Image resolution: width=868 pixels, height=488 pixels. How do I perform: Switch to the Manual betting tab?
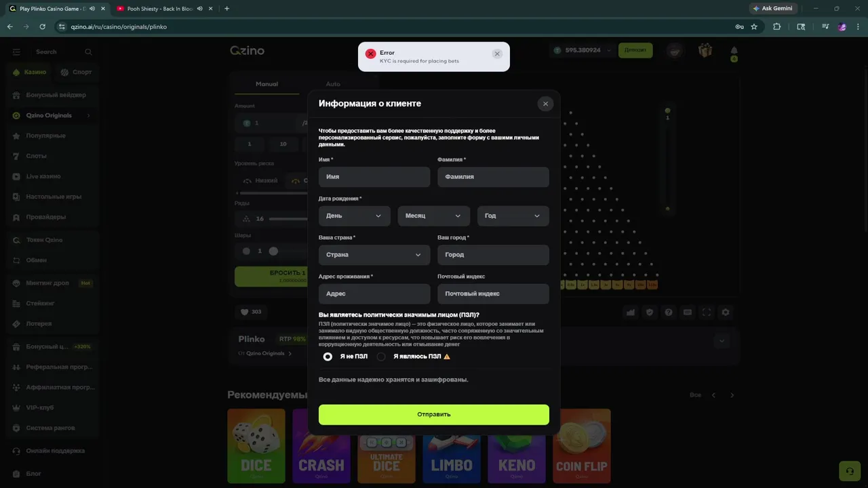click(x=267, y=84)
